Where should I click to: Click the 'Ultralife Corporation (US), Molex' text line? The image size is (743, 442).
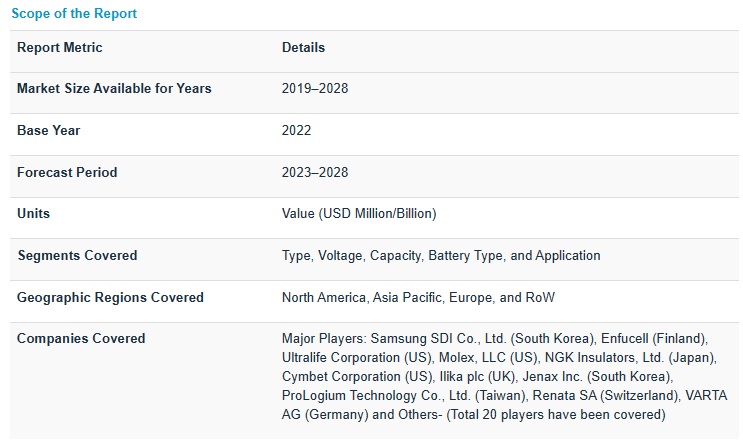499,358
